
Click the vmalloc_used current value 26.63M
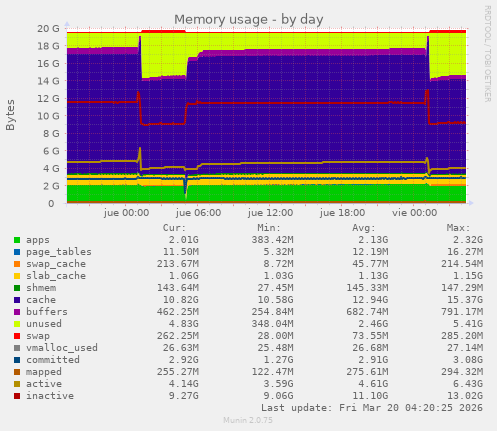[x=181, y=348]
